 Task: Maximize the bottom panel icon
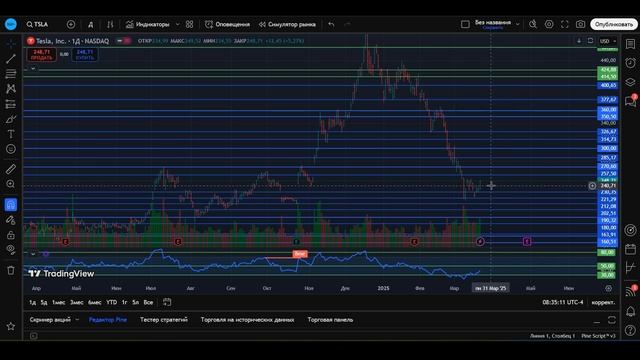[x=611, y=320]
